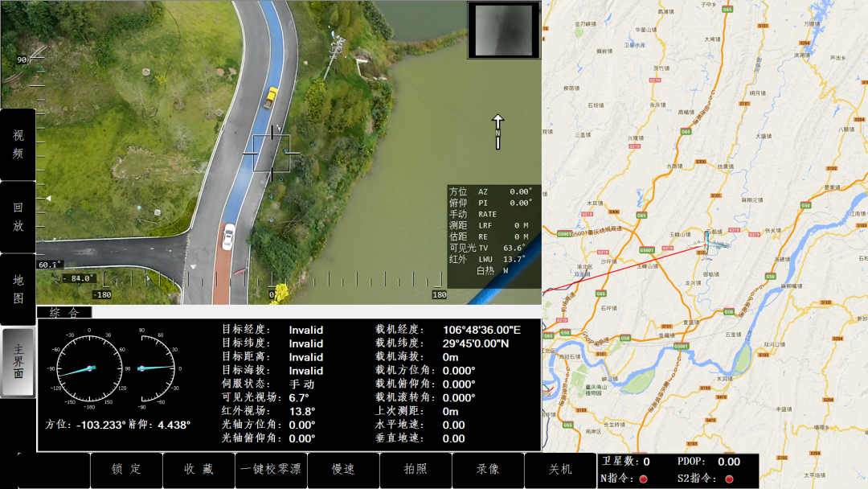Click the 载机方位角 0.000° value
This screenshot has width=868, height=489.
point(459,371)
